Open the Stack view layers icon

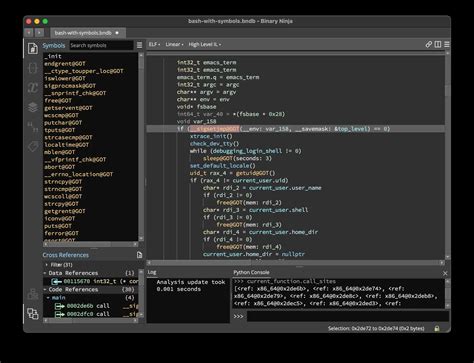point(32,107)
